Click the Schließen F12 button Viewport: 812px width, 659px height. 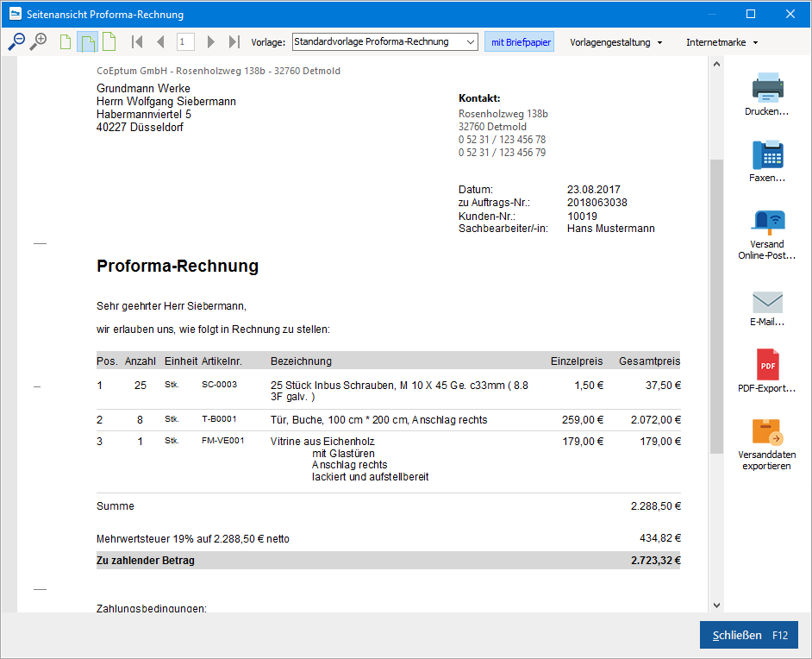click(748, 635)
